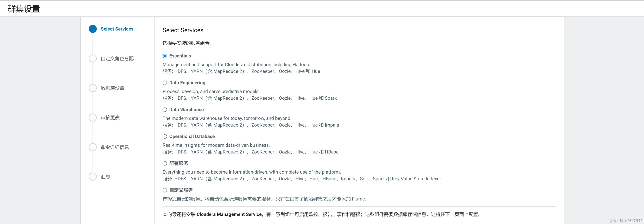Click the Select Services step circle

tap(93, 29)
